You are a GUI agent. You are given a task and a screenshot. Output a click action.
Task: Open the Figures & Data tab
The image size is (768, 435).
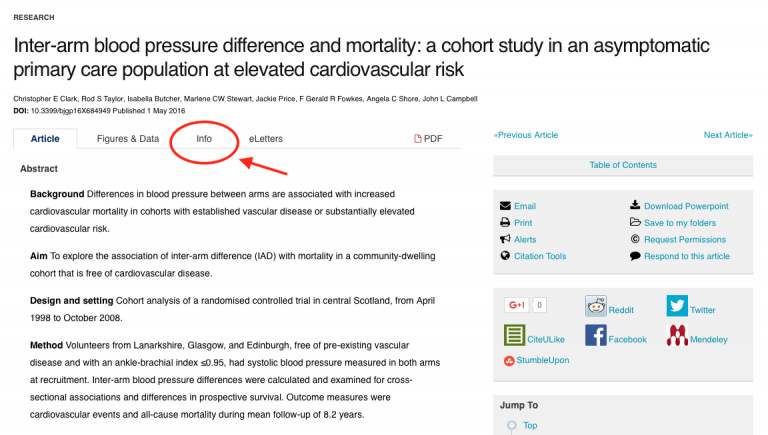click(x=128, y=139)
